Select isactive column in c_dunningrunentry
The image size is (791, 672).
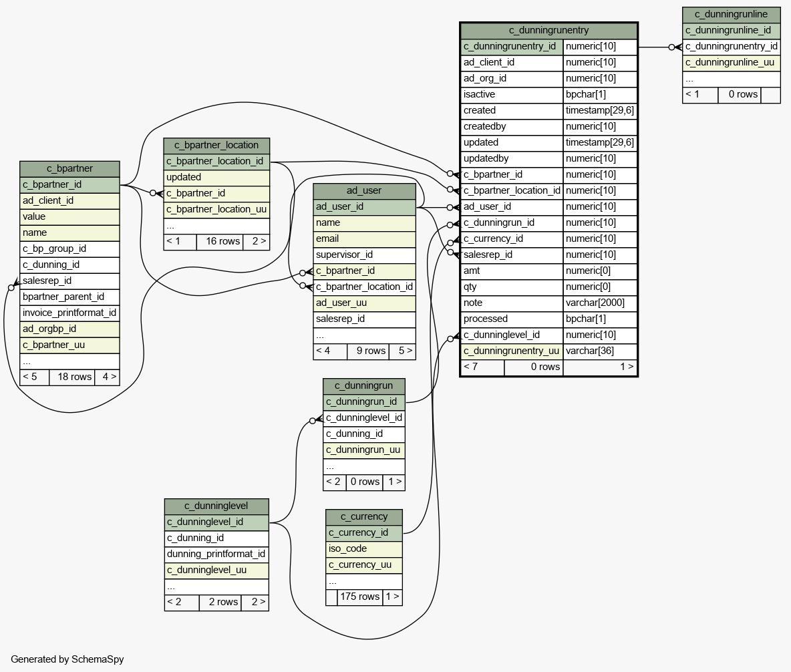point(512,95)
